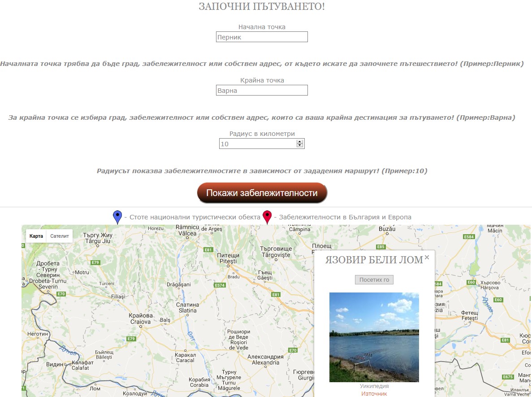Open the Източник source link

[374, 393]
